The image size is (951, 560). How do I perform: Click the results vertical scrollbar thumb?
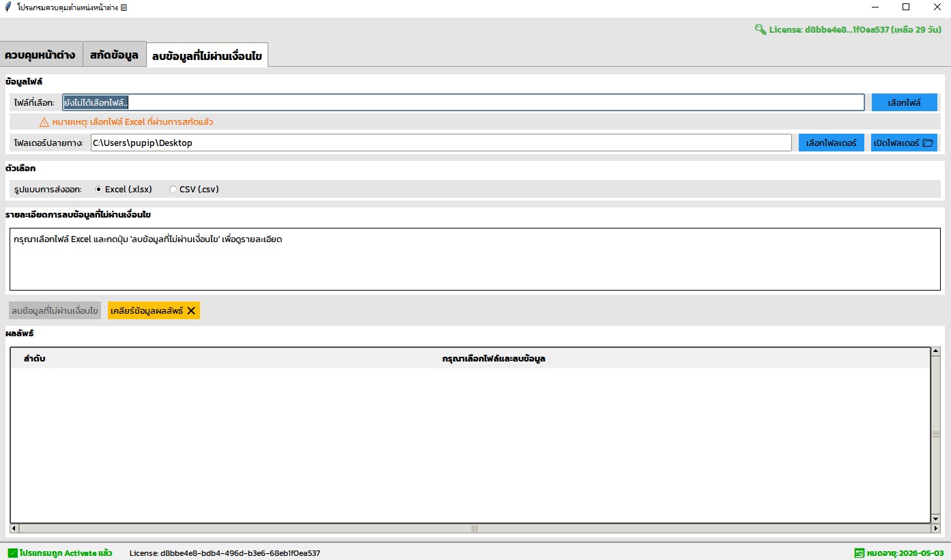coord(935,434)
